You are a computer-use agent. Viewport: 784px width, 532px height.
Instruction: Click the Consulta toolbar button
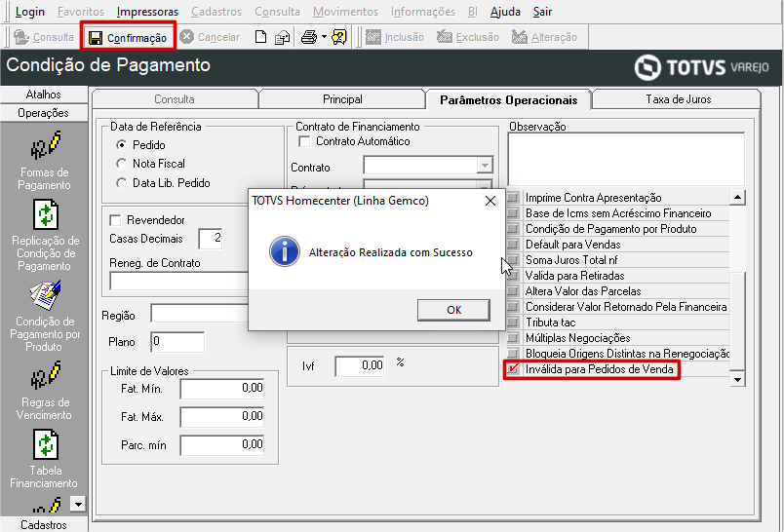pyautogui.click(x=44, y=37)
